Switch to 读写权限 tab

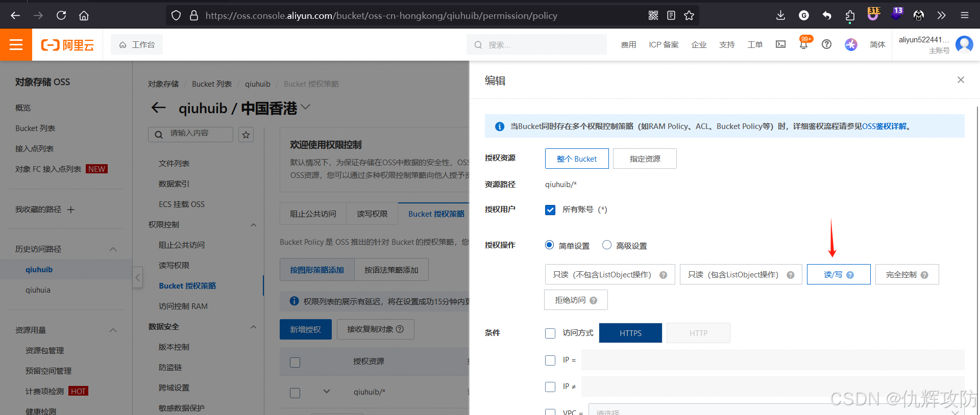(372, 214)
